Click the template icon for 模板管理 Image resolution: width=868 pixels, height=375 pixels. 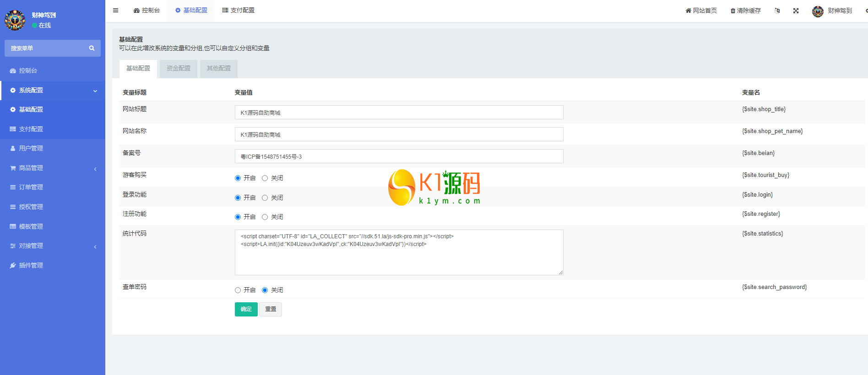point(13,226)
